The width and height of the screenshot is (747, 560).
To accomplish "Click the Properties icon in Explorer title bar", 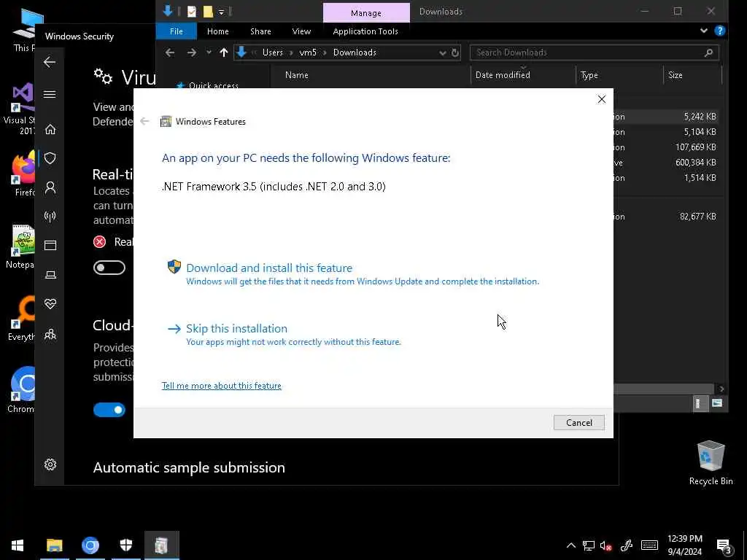I will click(192, 12).
